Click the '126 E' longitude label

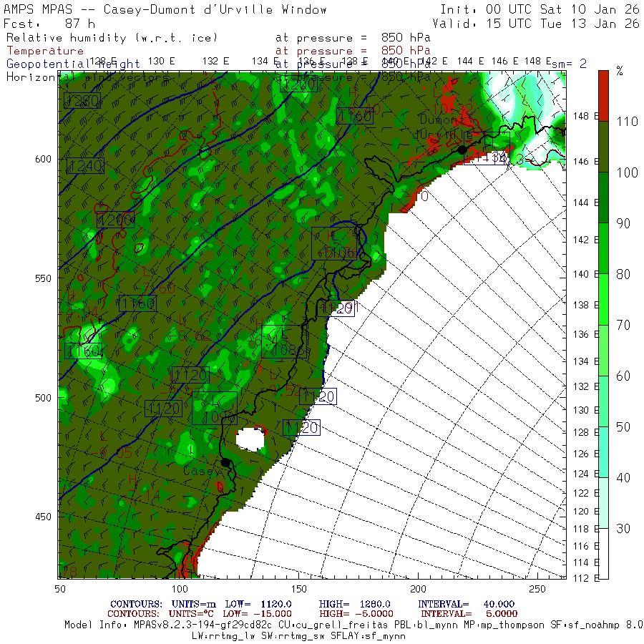(x=586, y=454)
